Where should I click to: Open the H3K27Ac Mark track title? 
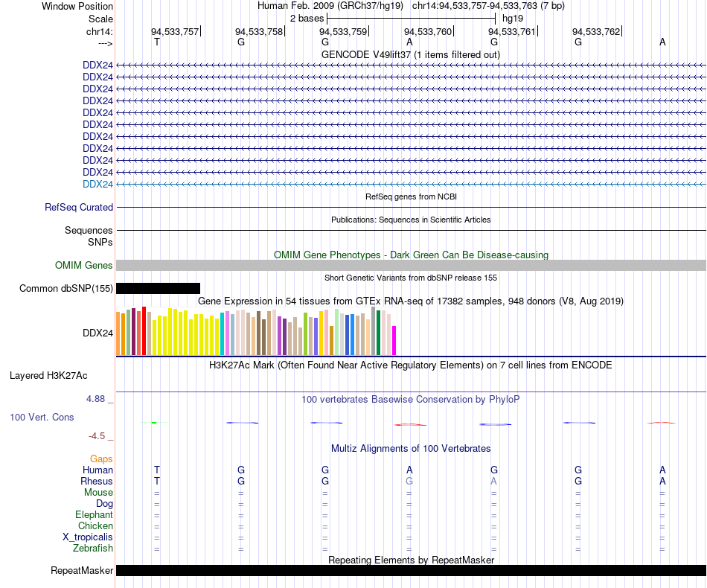pos(411,365)
